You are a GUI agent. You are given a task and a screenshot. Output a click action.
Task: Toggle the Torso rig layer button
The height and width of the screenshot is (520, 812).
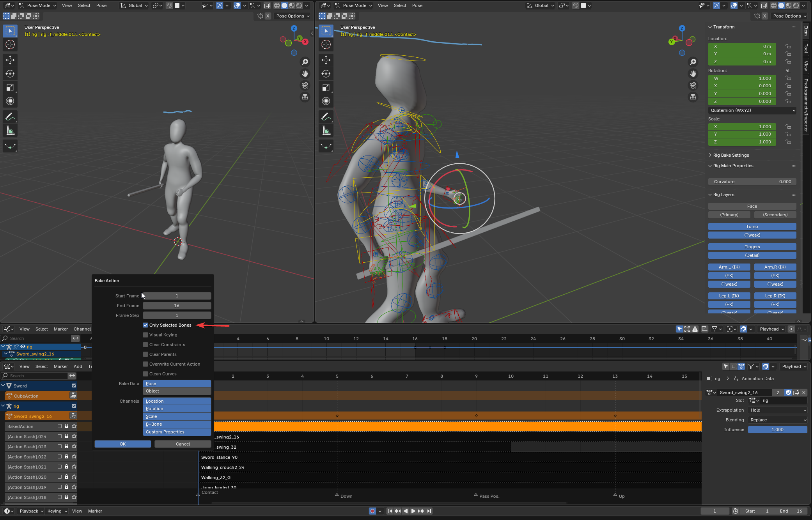tap(752, 226)
